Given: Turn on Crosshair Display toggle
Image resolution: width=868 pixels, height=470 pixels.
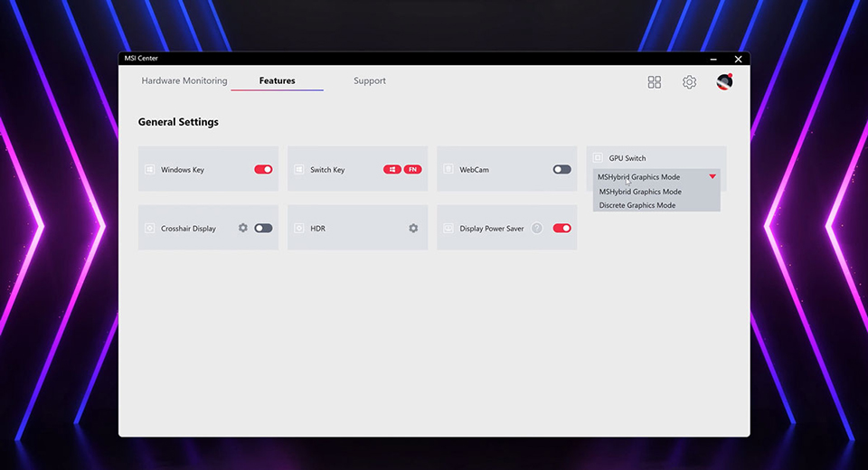Looking at the screenshot, I should [263, 229].
